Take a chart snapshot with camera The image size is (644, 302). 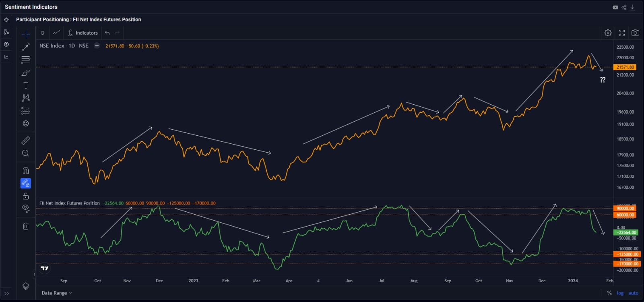pos(635,33)
